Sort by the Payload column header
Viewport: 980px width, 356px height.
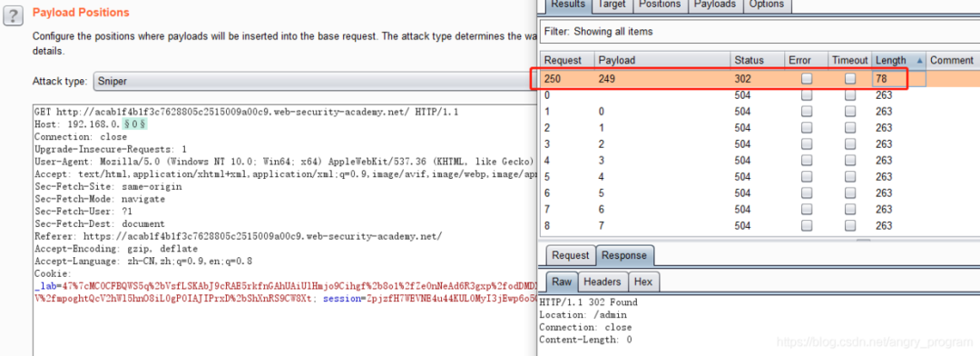[x=661, y=61]
